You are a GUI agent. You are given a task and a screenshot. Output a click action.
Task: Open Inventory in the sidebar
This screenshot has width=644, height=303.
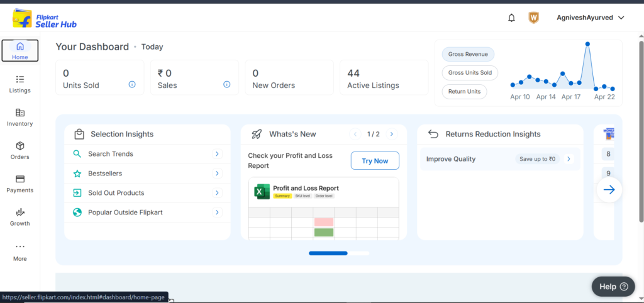[19, 117]
